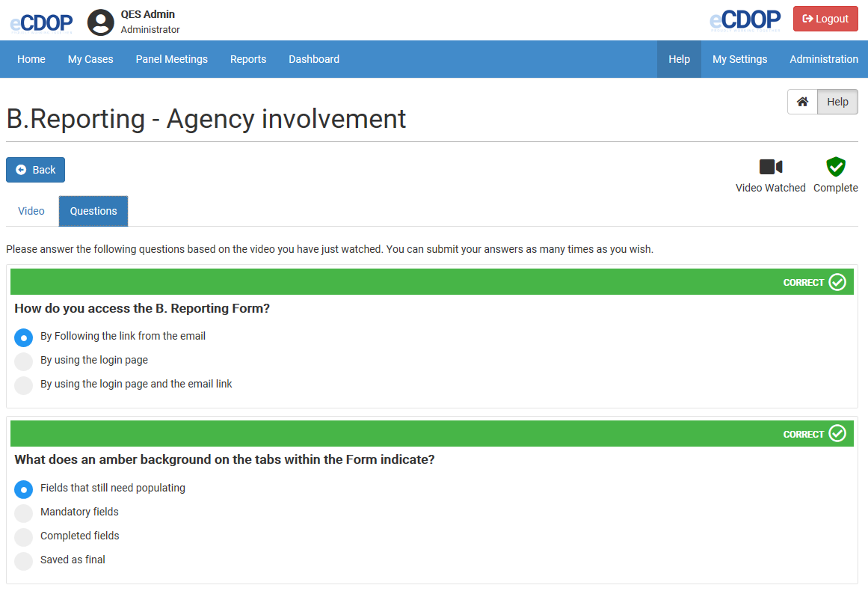Click the home icon button
Viewport: 868px width, 591px height.
click(802, 102)
